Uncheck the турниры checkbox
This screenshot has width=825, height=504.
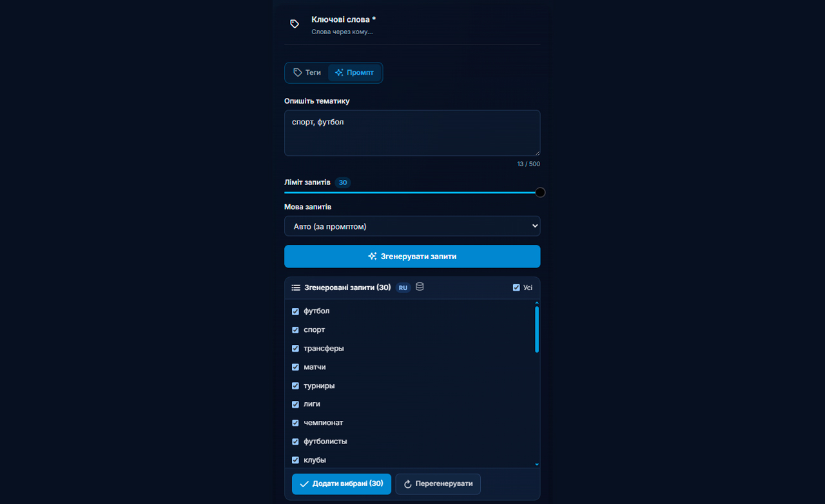tap(295, 386)
